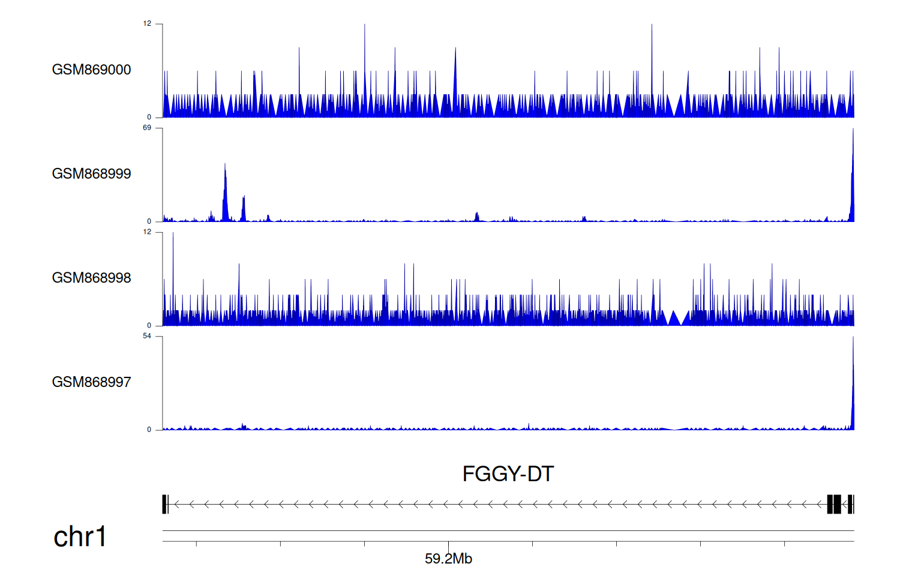
Task: Click the FGGY-DT gene name
Action: [508, 474]
